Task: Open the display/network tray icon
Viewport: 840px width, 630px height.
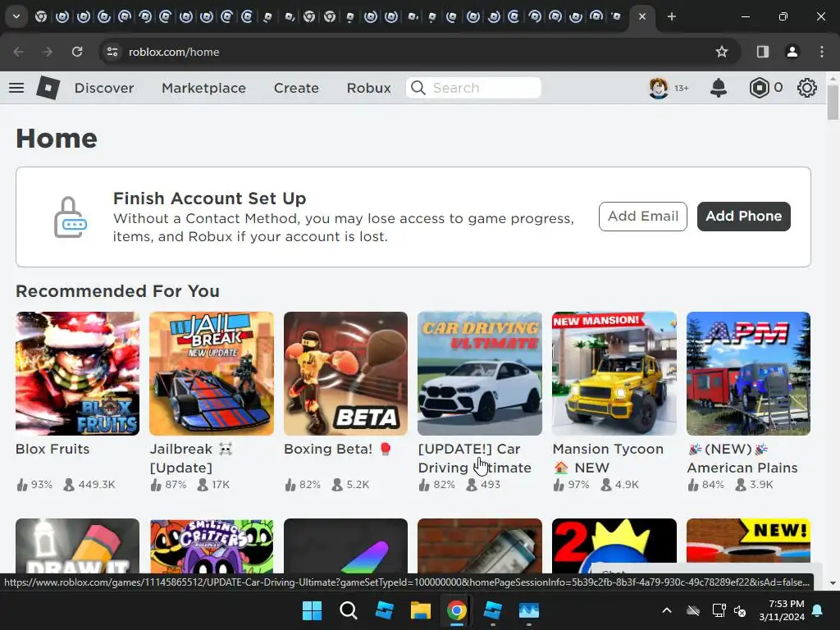Action: click(x=719, y=610)
